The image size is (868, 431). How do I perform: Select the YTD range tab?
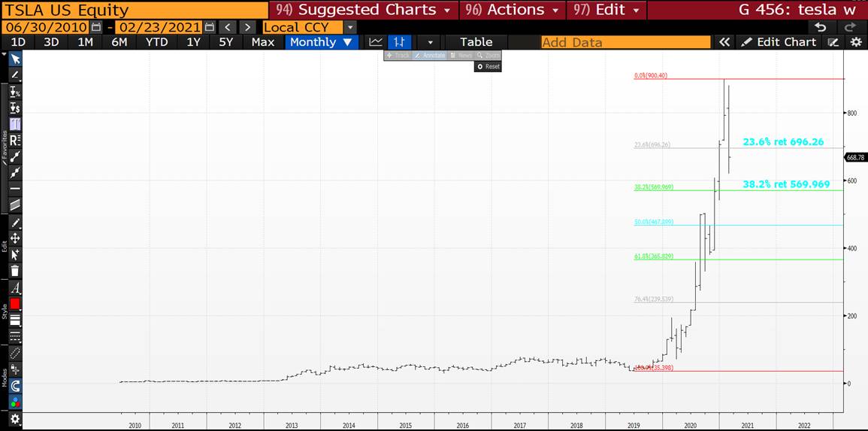tap(156, 42)
